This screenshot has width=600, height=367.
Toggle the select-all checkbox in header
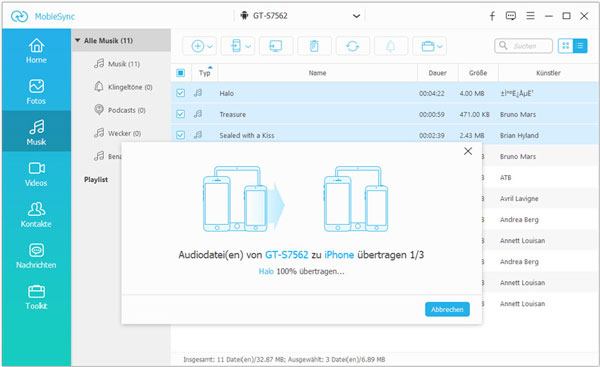tap(181, 73)
